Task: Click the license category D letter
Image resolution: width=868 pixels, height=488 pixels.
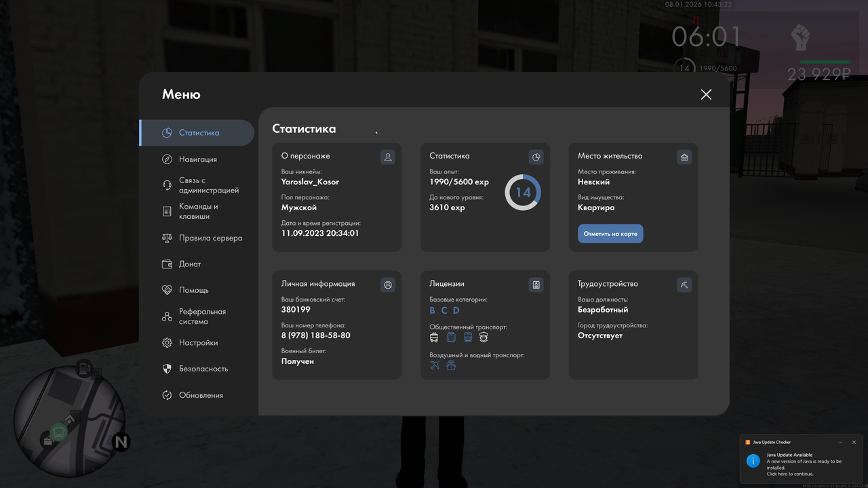Action: coord(456,310)
